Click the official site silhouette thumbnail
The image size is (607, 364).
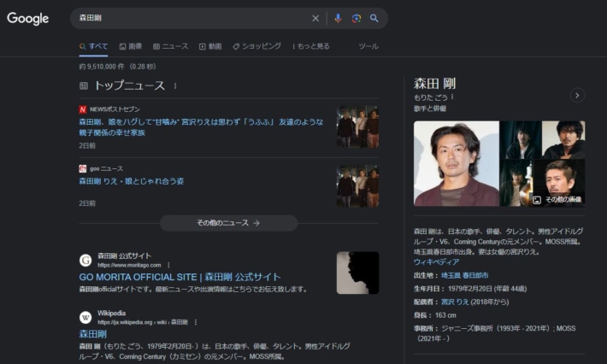(357, 273)
